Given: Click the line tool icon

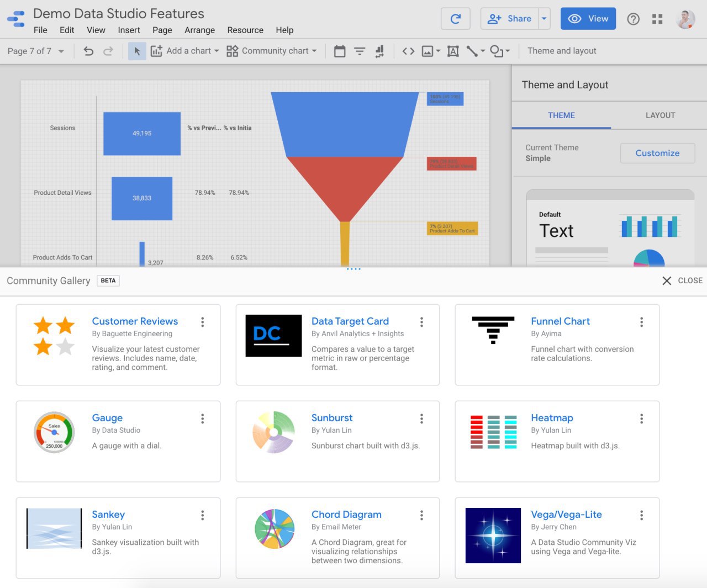Looking at the screenshot, I should pos(472,51).
